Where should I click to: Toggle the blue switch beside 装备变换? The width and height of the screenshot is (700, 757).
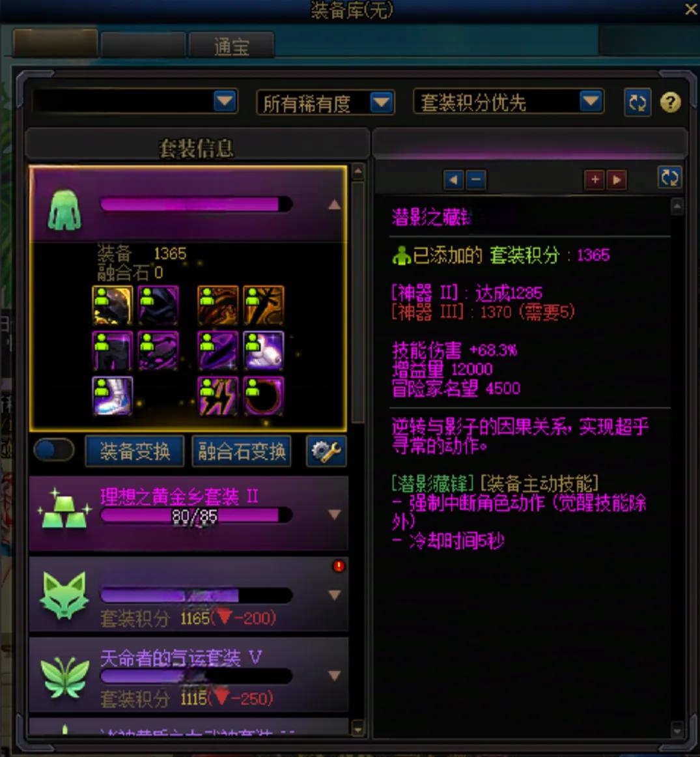point(53,450)
